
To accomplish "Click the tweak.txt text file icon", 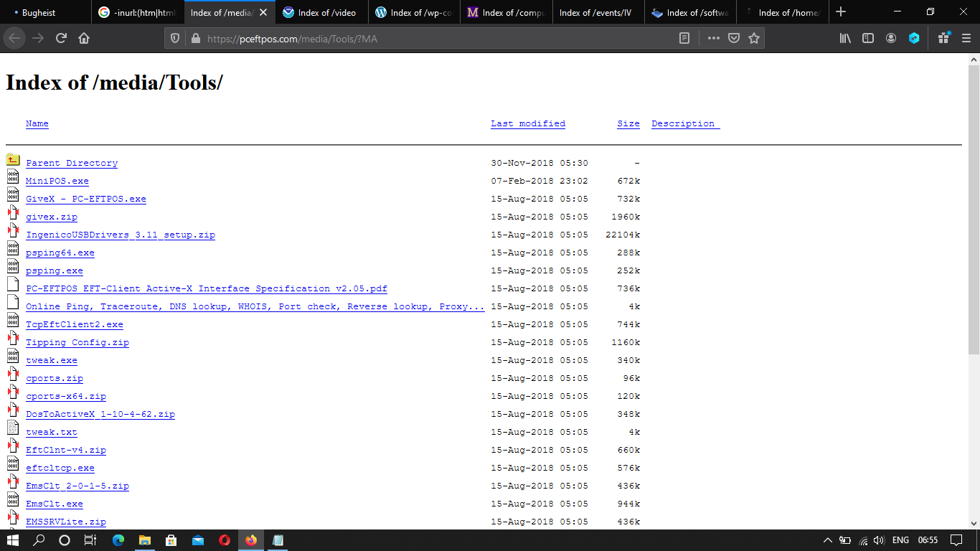I will click(x=13, y=428).
